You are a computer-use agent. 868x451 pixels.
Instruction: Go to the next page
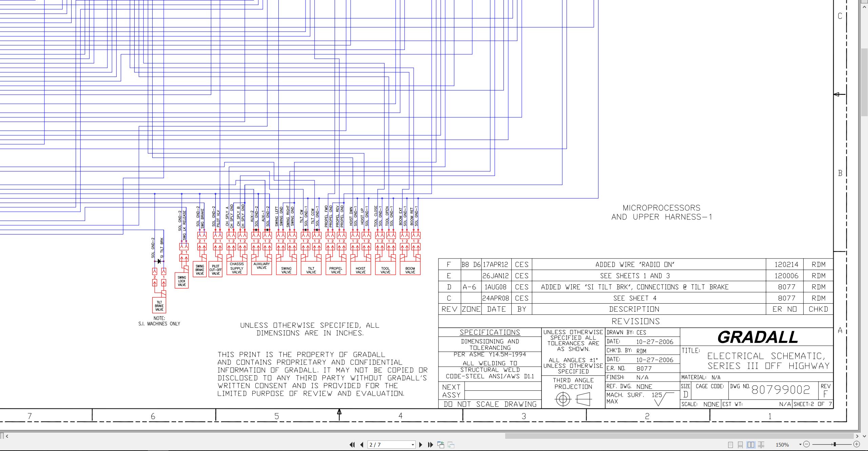pos(421,445)
